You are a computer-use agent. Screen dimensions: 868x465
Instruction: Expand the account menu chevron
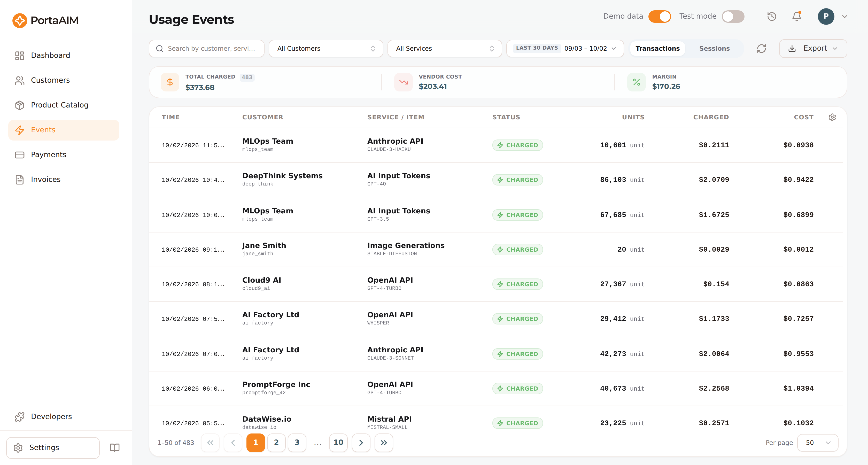pos(845,16)
